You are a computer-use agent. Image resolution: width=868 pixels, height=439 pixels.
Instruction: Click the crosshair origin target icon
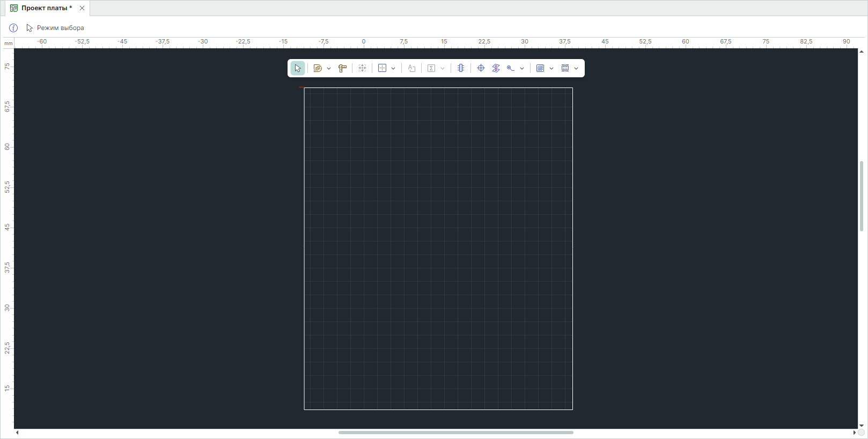(481, 68)
